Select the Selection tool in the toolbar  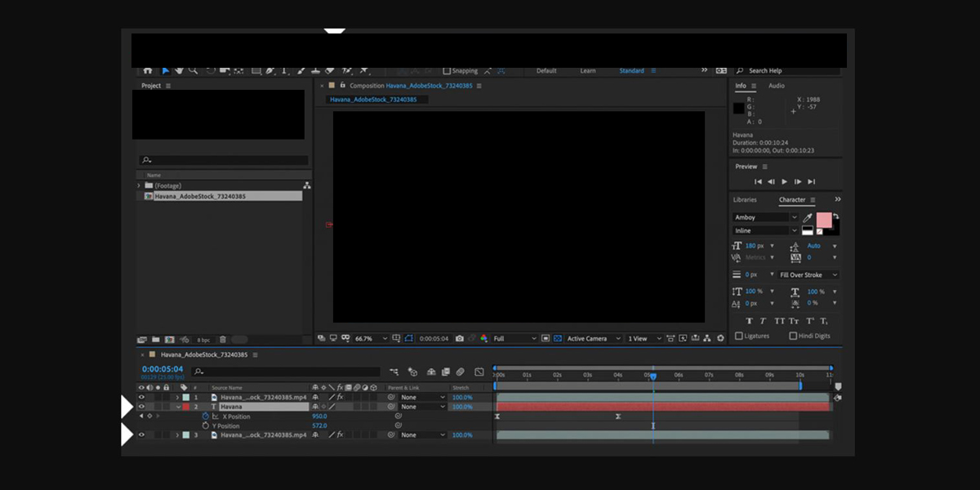164,71
